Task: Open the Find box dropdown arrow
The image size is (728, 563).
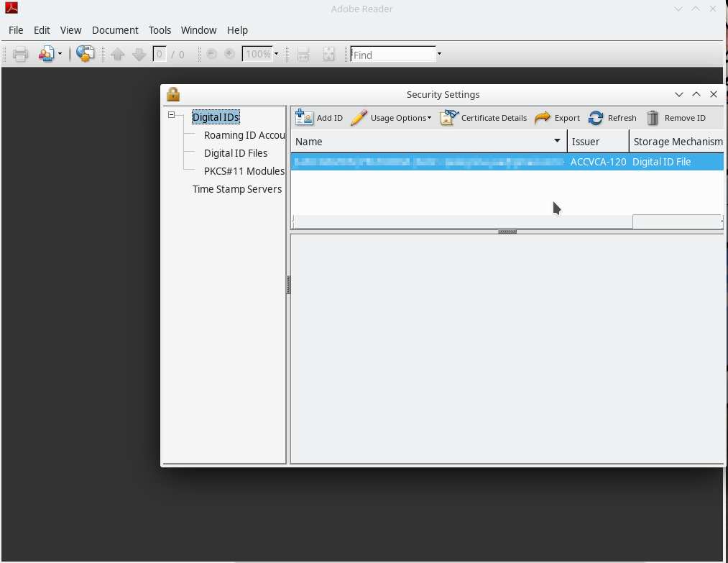Action: click(439, 54)
